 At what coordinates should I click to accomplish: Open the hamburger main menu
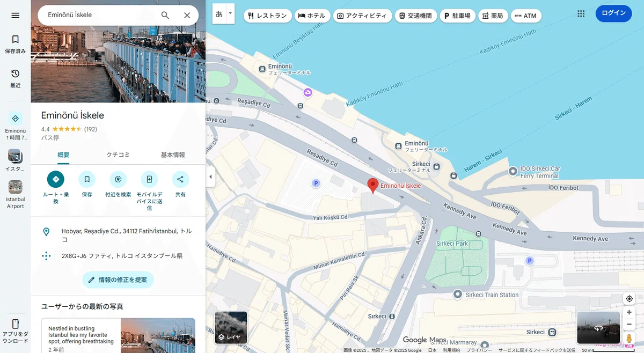[15, 15]
